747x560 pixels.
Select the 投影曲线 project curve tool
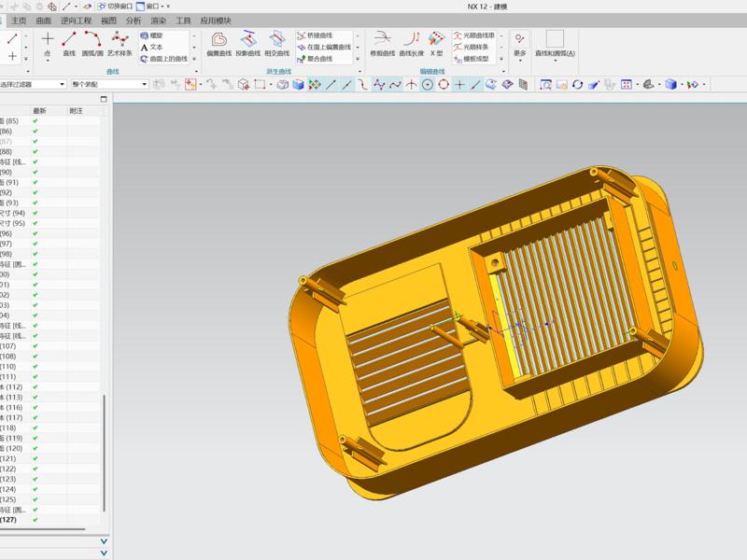247,42
